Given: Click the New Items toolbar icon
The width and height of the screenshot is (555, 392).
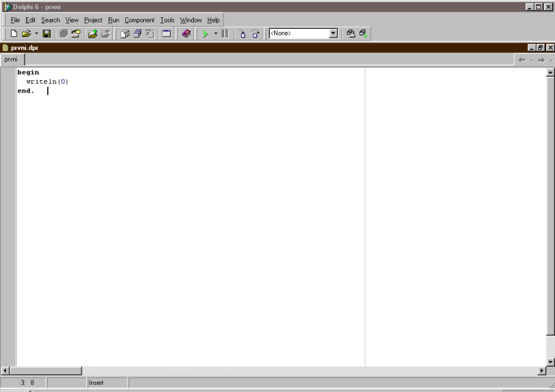Looking at the screenshot, I should [x=14, y=33].
